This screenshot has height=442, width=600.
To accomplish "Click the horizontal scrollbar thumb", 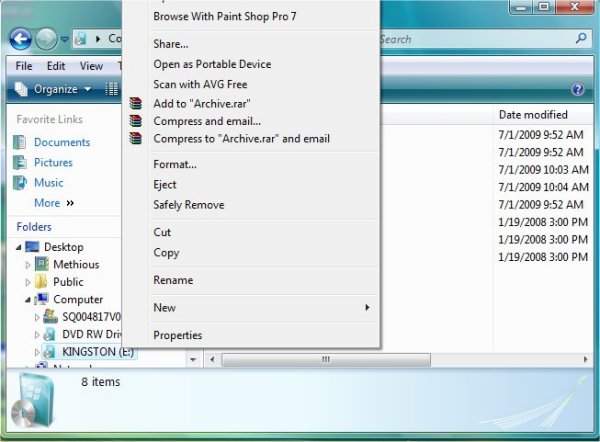I will pos(326,359).
